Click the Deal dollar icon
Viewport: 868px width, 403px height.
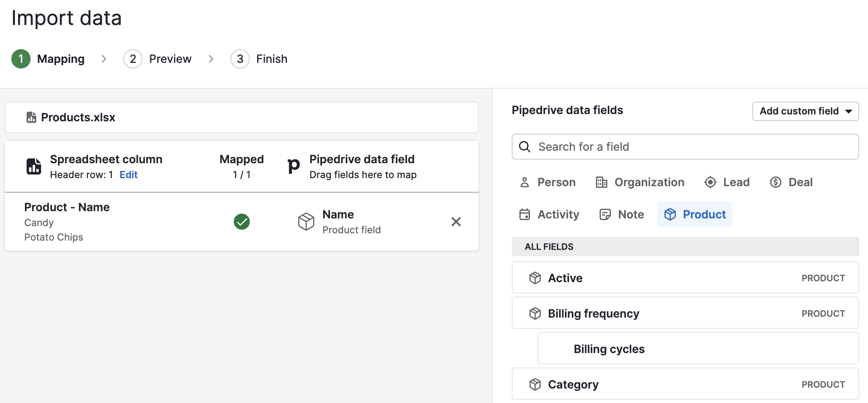(776, 182)
